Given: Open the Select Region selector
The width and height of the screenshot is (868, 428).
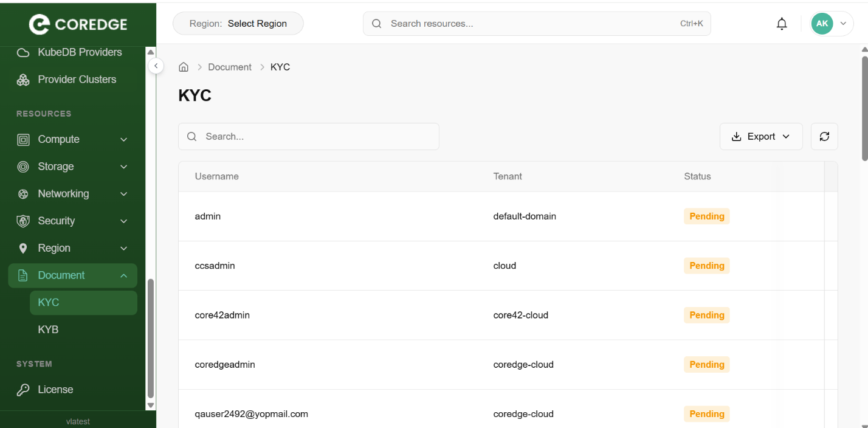Looking at the screenshot, I should pyautogui.click(x=238, y=24).
